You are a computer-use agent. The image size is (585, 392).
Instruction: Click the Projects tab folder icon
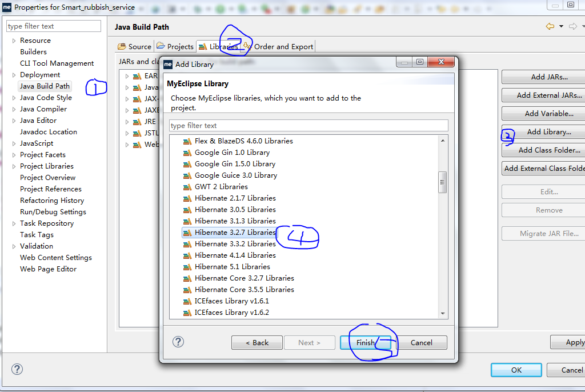161,46
